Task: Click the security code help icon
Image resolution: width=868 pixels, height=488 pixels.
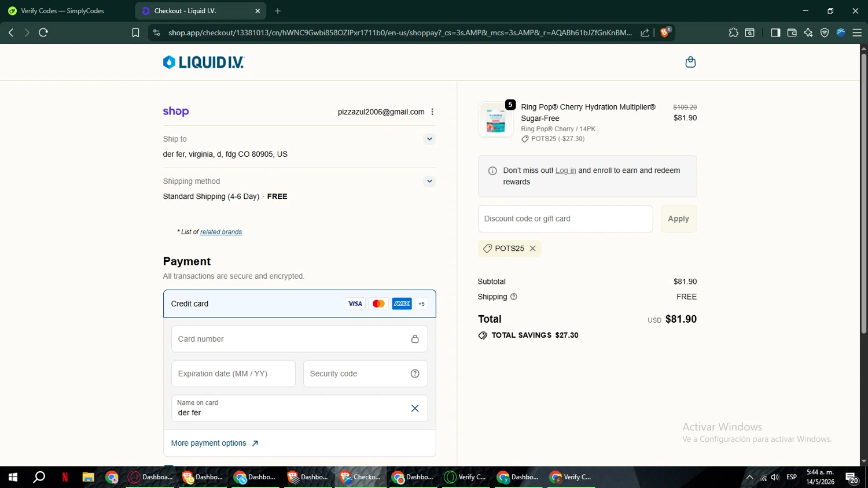Action: 415,374
